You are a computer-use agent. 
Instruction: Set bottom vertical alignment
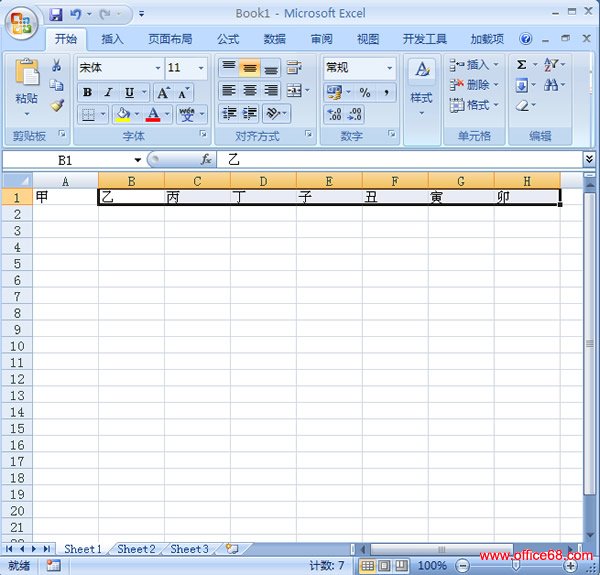click(x=271, y=68)
